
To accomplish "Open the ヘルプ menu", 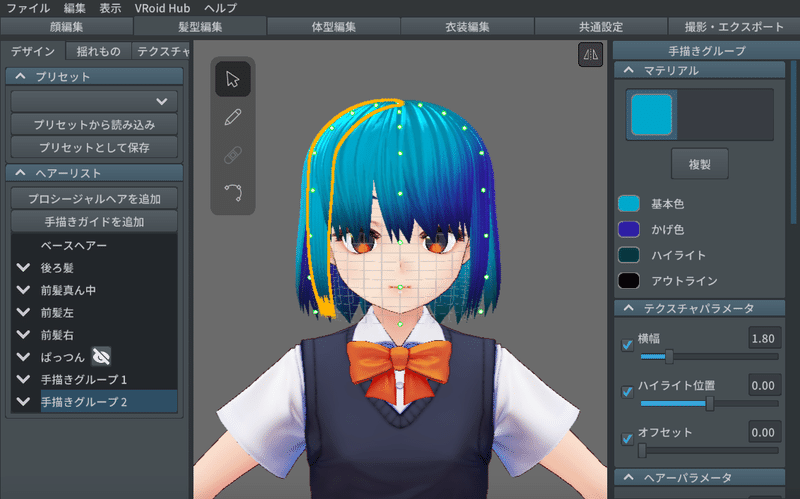I will click(220, 8).
